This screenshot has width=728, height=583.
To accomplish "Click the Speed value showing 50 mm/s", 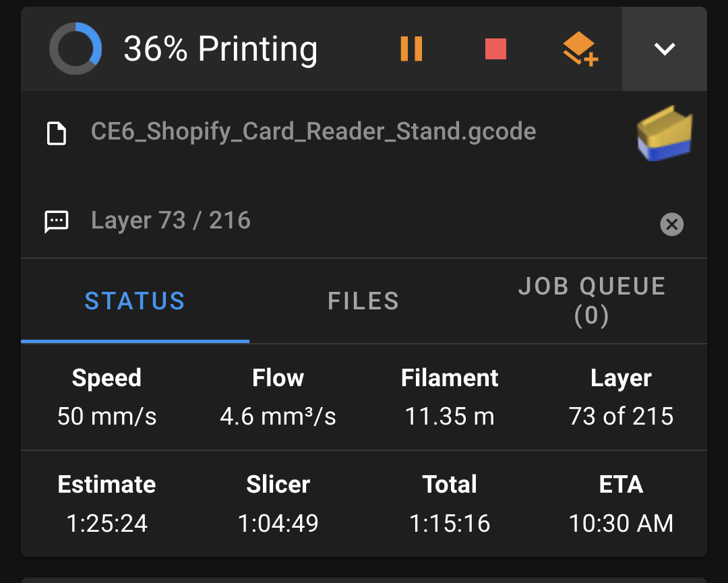I will (106, 417).
